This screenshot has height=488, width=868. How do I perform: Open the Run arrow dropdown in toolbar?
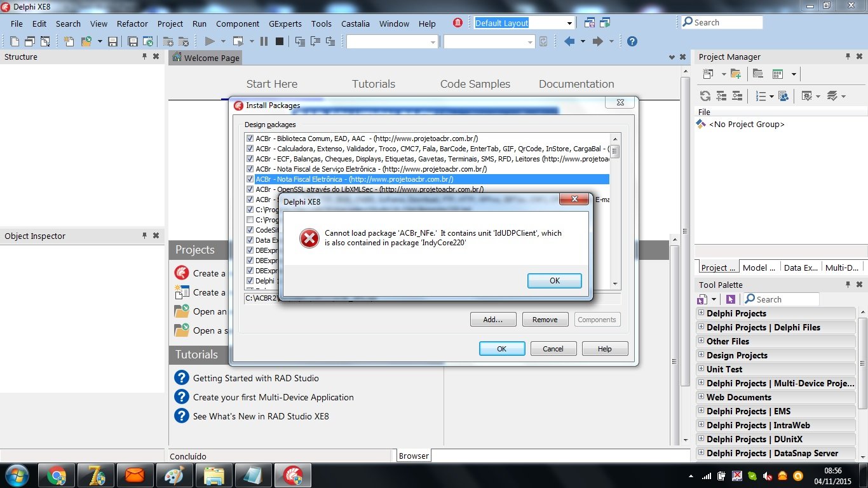point(223,41)
